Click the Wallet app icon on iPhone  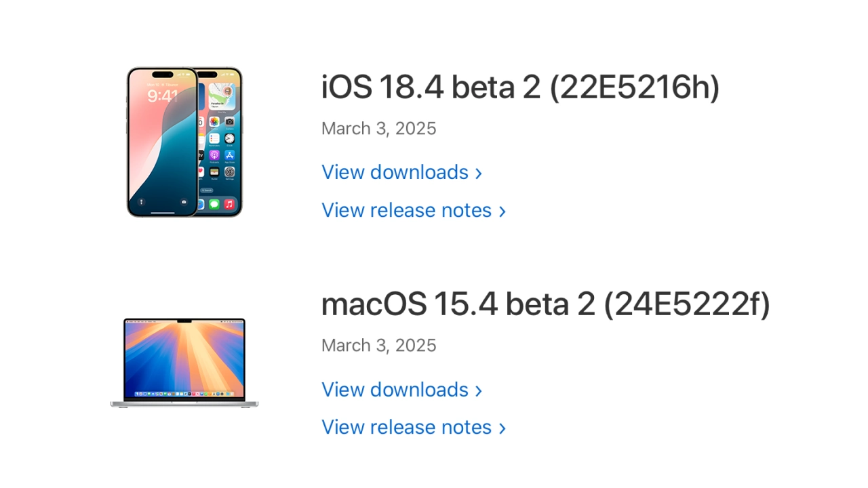pyautogui.click(x=214, y=172)
